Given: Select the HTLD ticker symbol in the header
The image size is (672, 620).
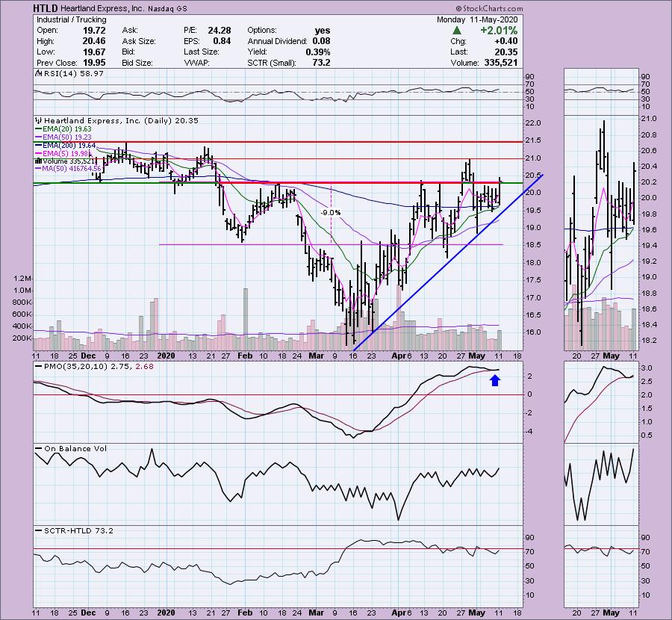Looking at the screenshot, I should [46, 8].
